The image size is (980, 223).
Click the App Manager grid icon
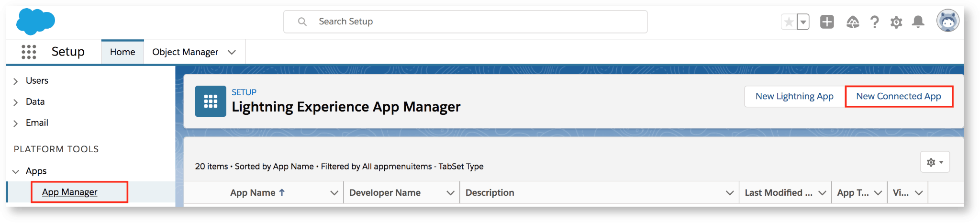211,101
